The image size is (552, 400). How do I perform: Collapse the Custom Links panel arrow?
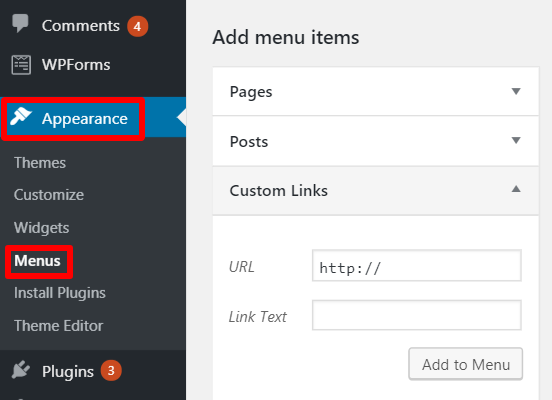pos(516,189)
